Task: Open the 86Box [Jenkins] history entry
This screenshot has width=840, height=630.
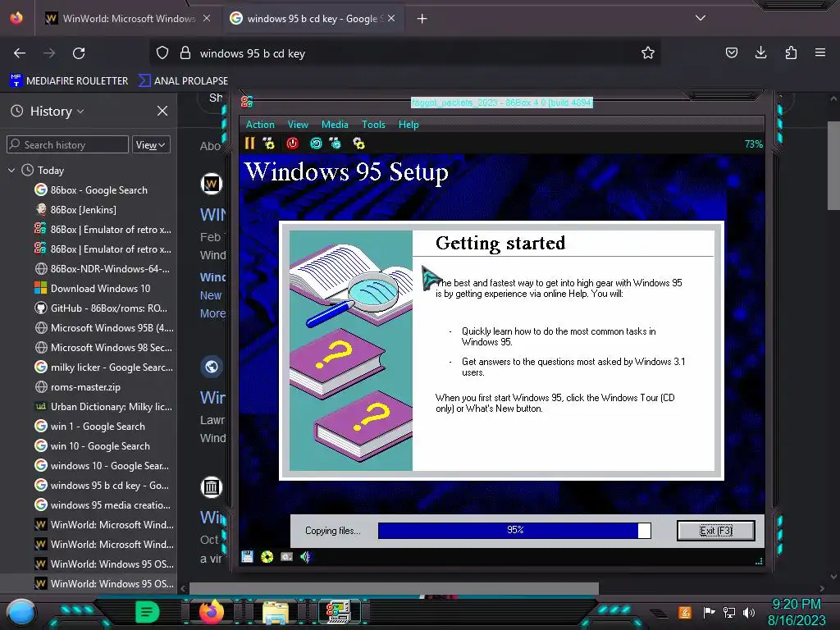Action: [75, 209]
